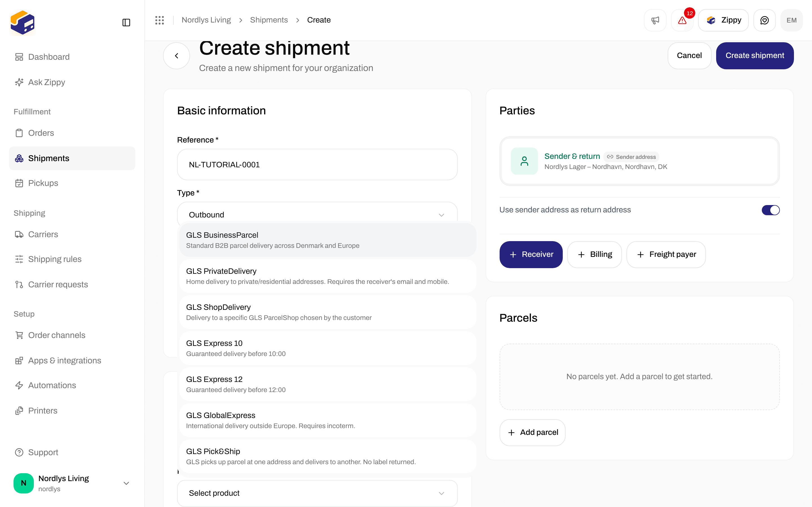Choose GLS PrivateDelivery from the list
Image resolution: width=812 pixels, height=507 pixels.
coord(328,276)
